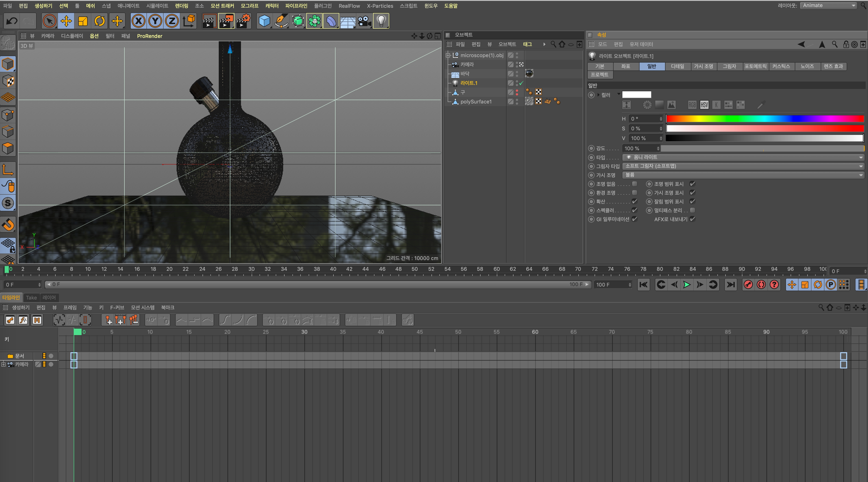Switch to 그림자 tab in attributes
The height and width of the screenshot is (482, 868).
pos(729,67)
